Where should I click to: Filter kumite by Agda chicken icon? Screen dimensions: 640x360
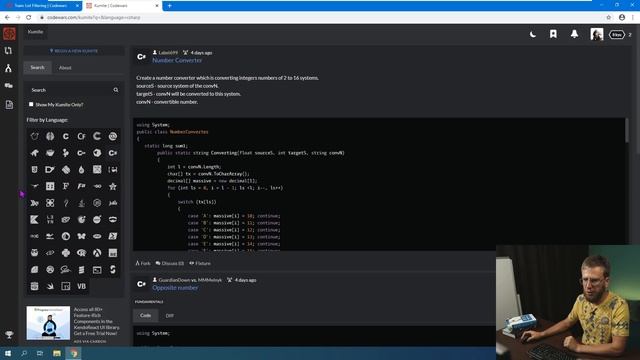tap(34, 136)
